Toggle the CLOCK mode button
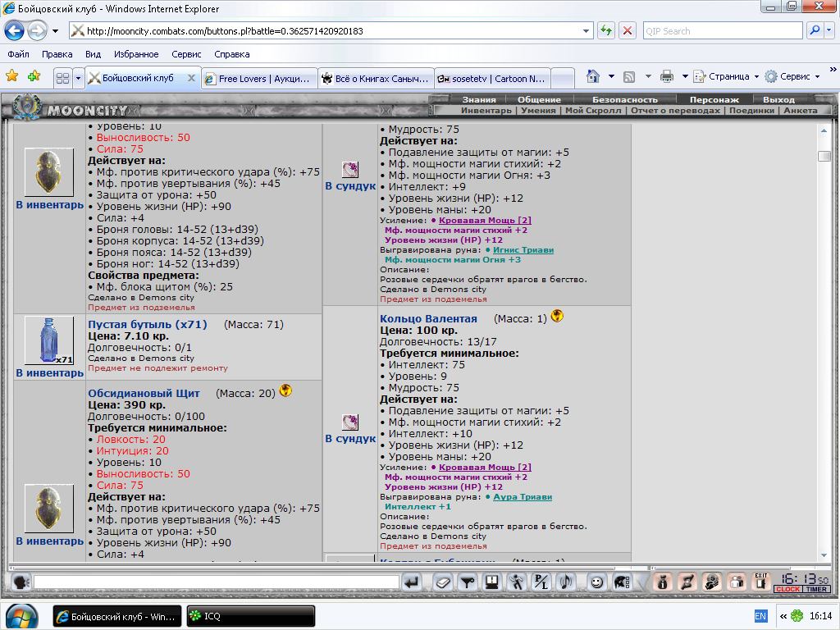 click(x=787, y=589)
